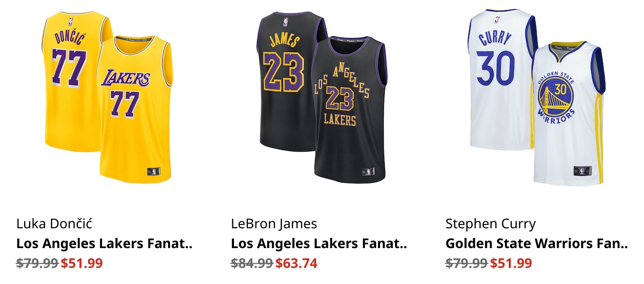Click the Luka Dončić player name

click(54, 223)
